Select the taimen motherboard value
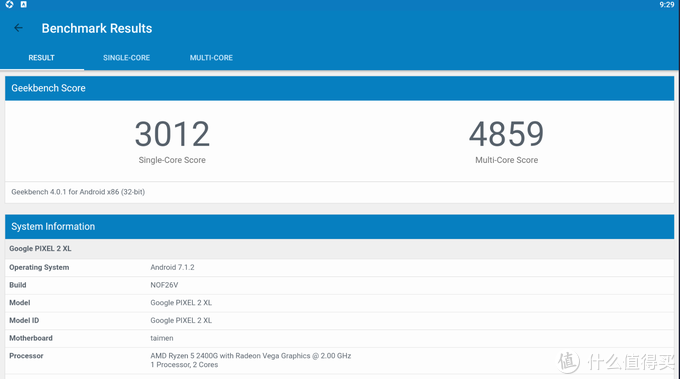The height and width of the screenshot is (379, 680). (x=162, y=338)
